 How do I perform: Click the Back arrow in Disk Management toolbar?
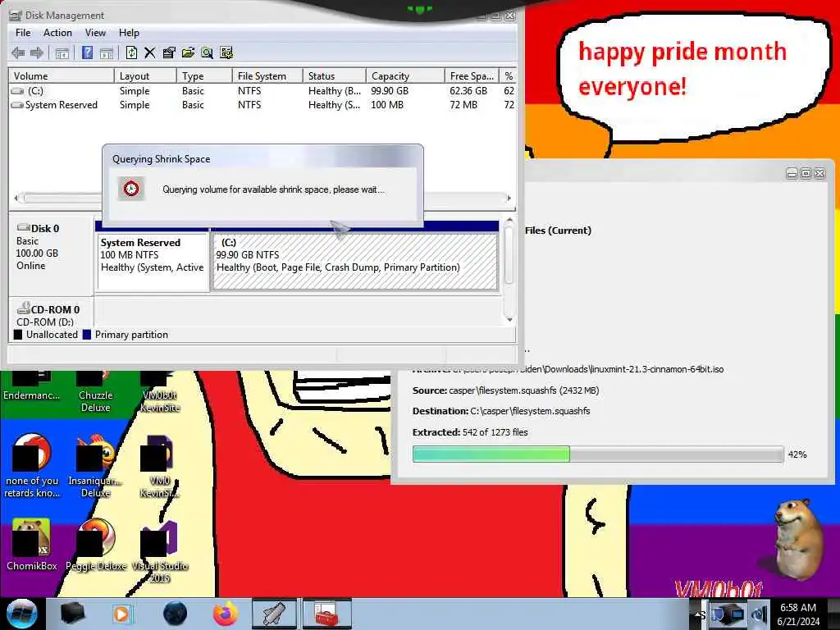(x=18, y=52)
